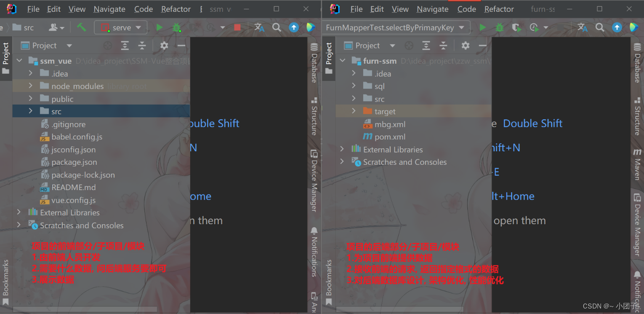The width and height of the screenshot is (644, 314).
Task: Collapse the ssm_vue project root
Action: [x=19, y=60]
